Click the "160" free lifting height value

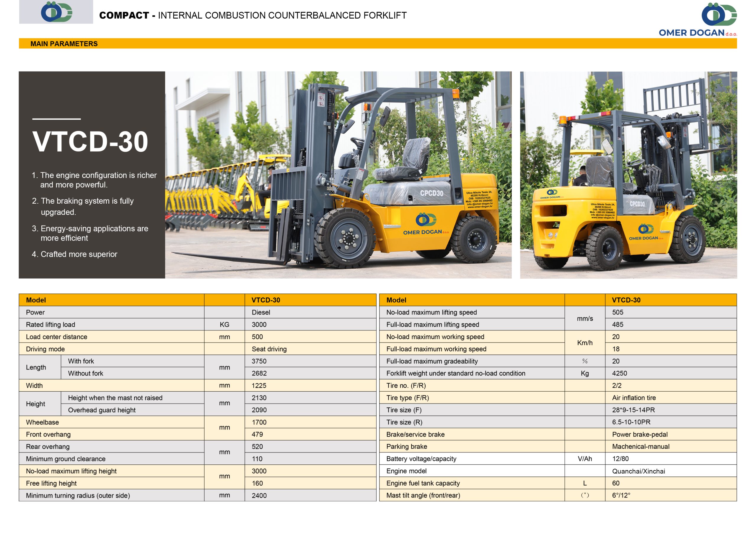(x=257, y=483)
